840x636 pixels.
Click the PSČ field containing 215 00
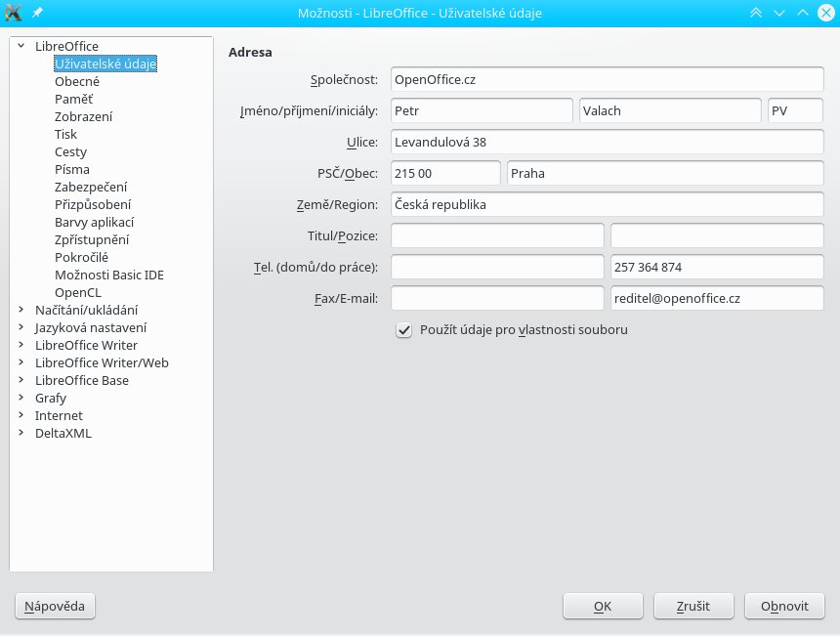pyautogui.click(x=445, y=173)
